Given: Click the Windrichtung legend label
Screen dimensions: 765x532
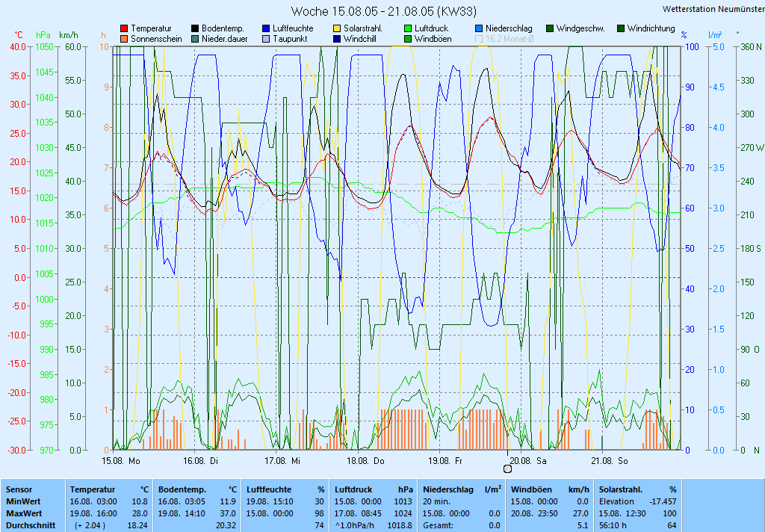Looking at the screenshot, I should point(651,29).
